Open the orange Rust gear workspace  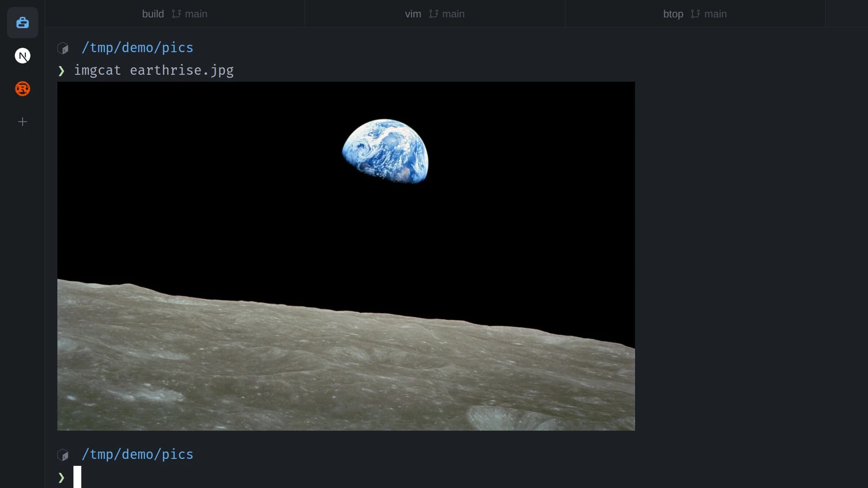pos(23,89)
